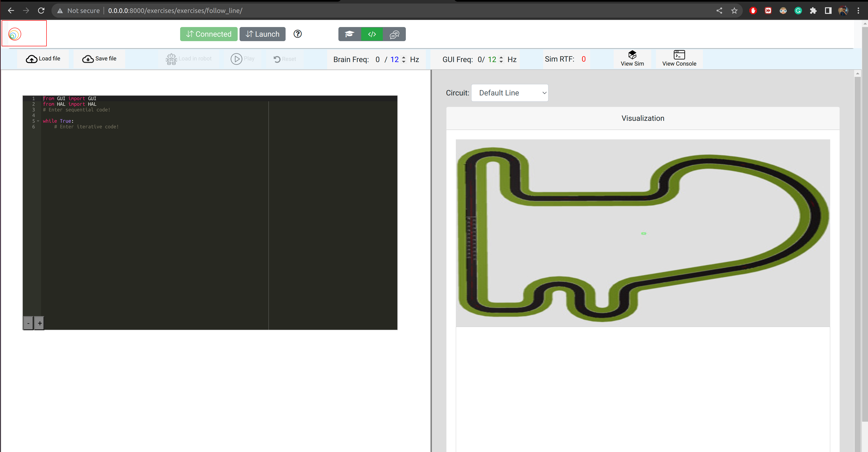Select the code editor view icon
This screenshot has width=868, height=452.
(372, 34)
